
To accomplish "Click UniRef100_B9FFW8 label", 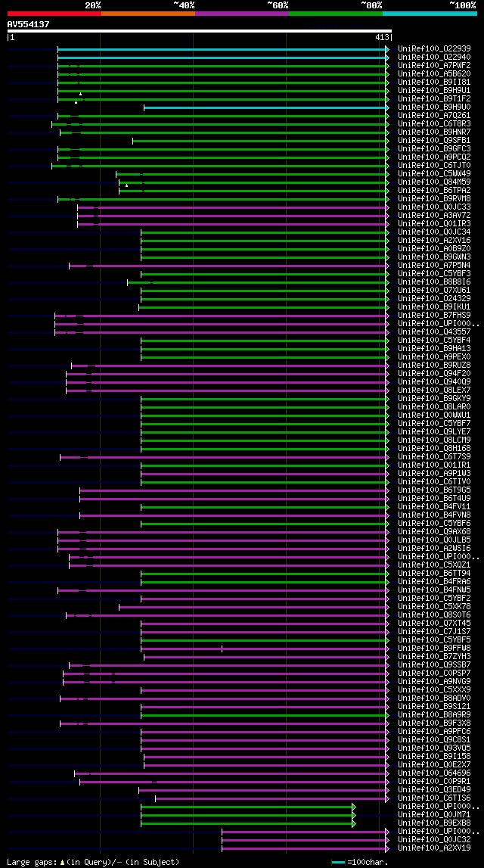I will click(x=434, y=649).
